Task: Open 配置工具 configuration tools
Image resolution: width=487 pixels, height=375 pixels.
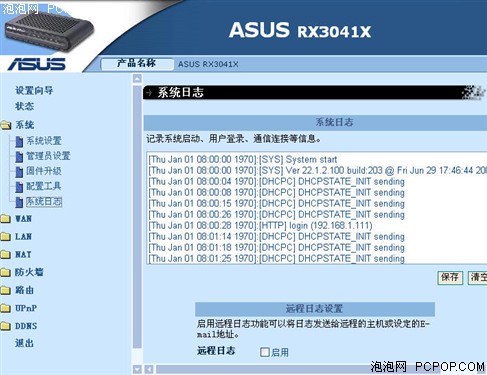Action: pos(44,186)
